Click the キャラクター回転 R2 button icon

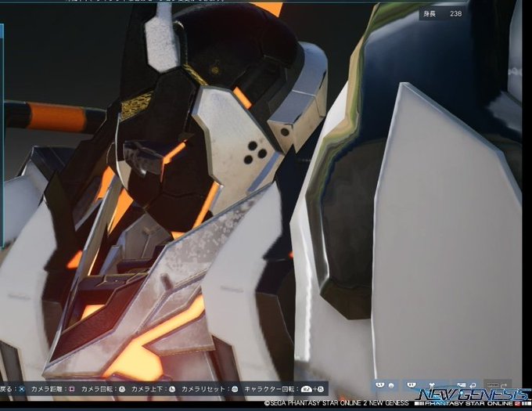307,389
